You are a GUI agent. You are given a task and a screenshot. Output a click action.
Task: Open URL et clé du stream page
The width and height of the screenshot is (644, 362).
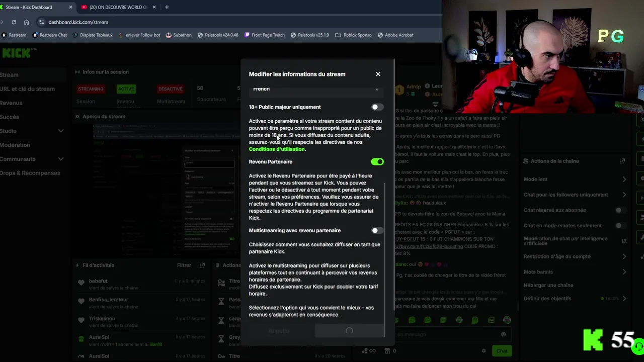point(27,89)
